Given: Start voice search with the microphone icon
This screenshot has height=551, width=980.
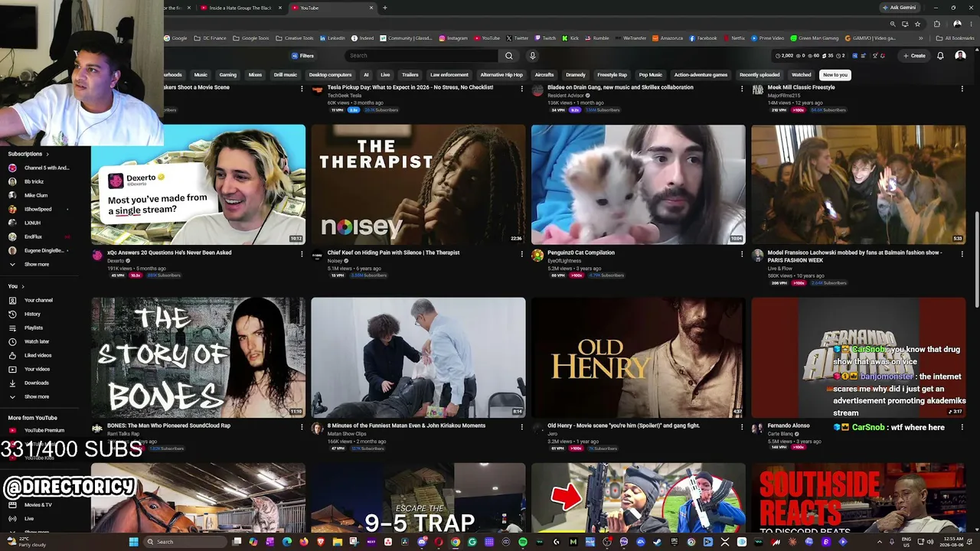Looking at the screenshot, I should [x=532, y=56].
